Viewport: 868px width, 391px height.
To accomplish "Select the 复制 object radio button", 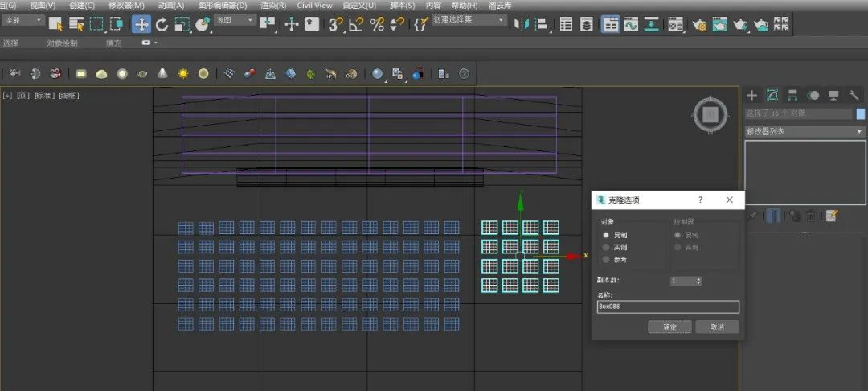I will 606,235.
